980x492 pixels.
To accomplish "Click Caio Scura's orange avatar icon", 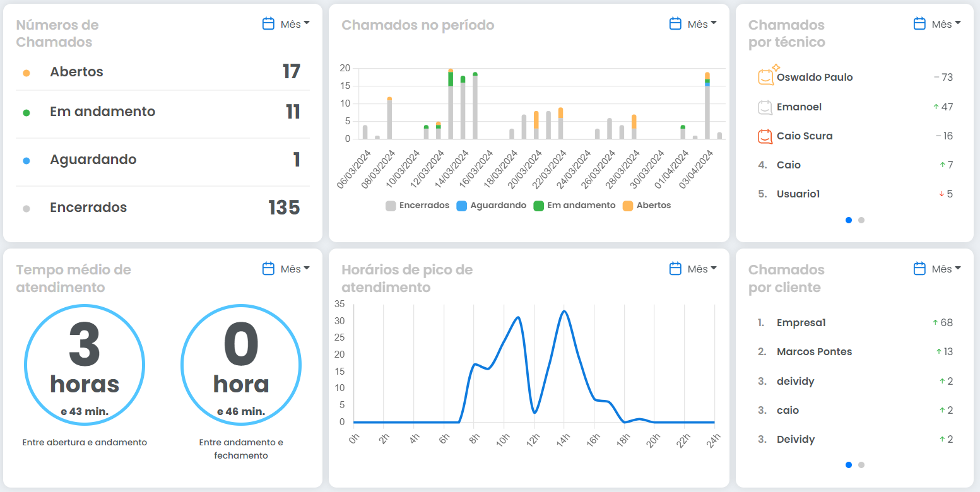I will 765,136.
